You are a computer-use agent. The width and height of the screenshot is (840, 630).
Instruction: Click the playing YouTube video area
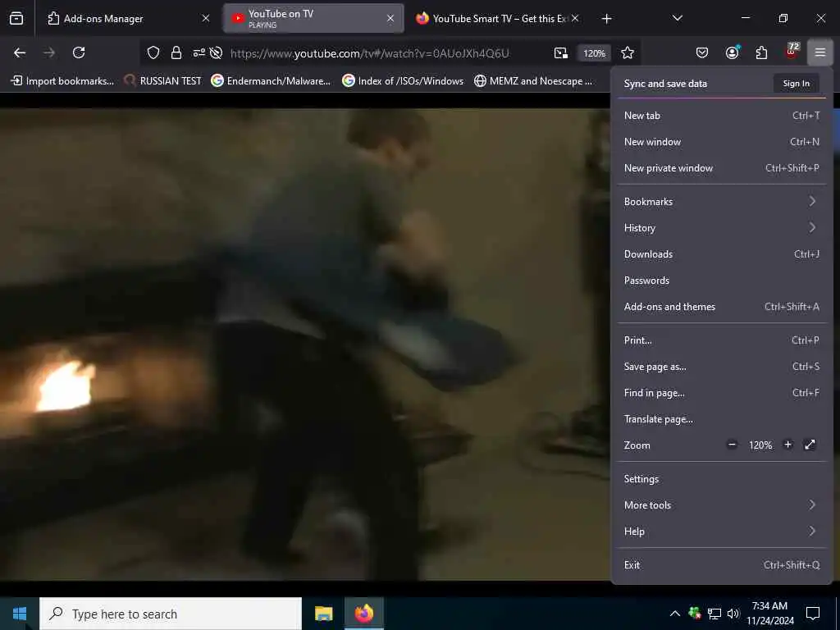[x=304, y=343]
